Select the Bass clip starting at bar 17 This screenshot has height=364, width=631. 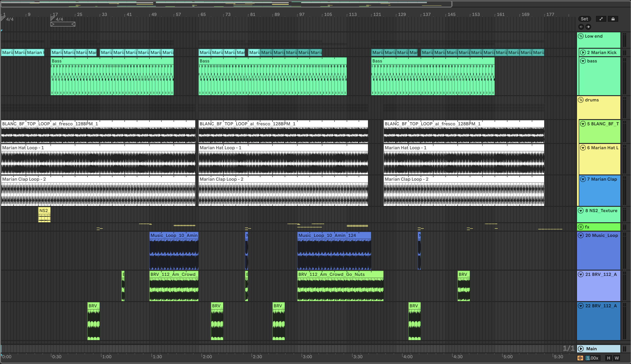pyautogui.click(x=112, y=76)
